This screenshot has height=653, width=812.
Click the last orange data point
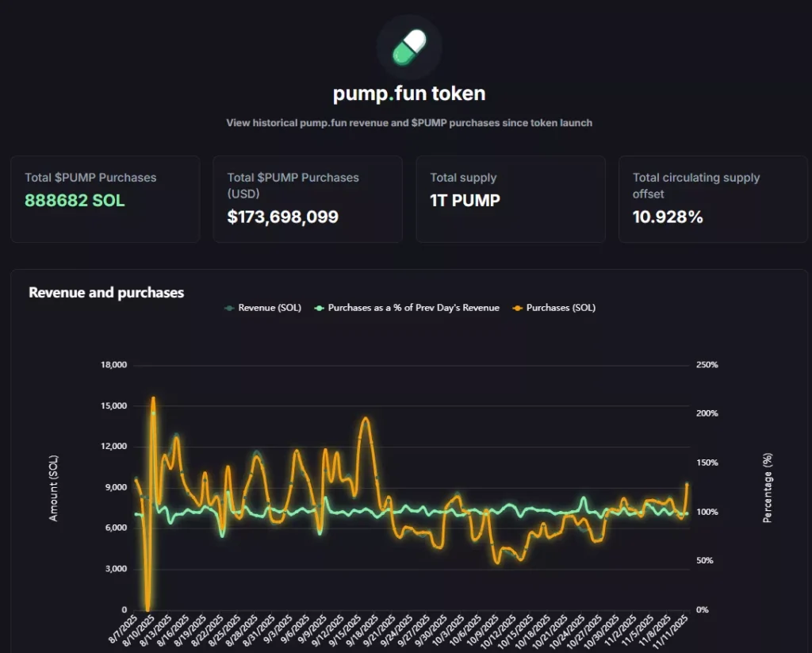(687, 484)
